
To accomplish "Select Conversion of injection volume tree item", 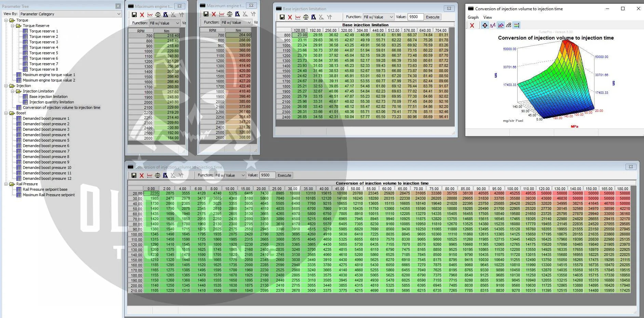I will click(x=61, y=107).
